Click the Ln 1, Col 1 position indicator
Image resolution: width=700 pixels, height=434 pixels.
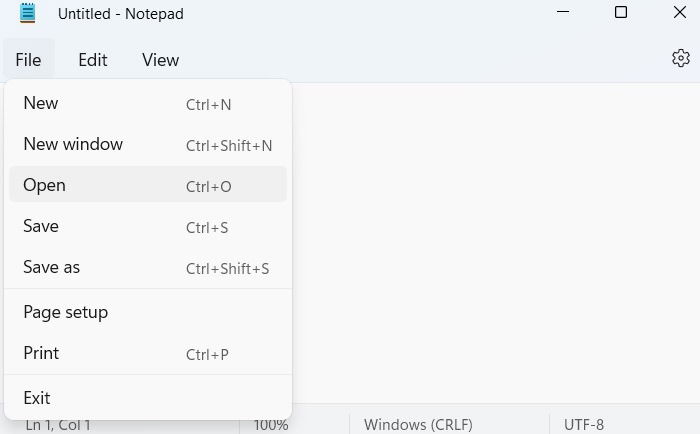tap(58, 426)
